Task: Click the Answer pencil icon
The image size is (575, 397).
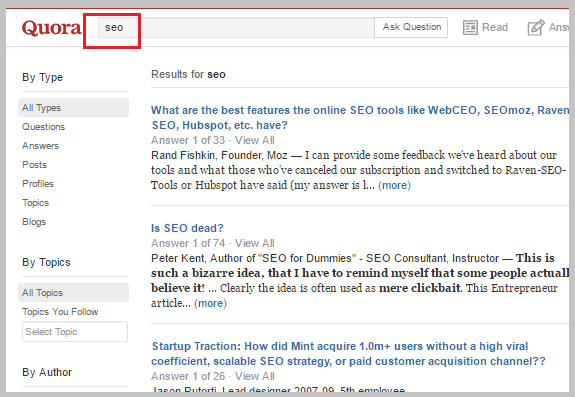Action: [536, 27]
